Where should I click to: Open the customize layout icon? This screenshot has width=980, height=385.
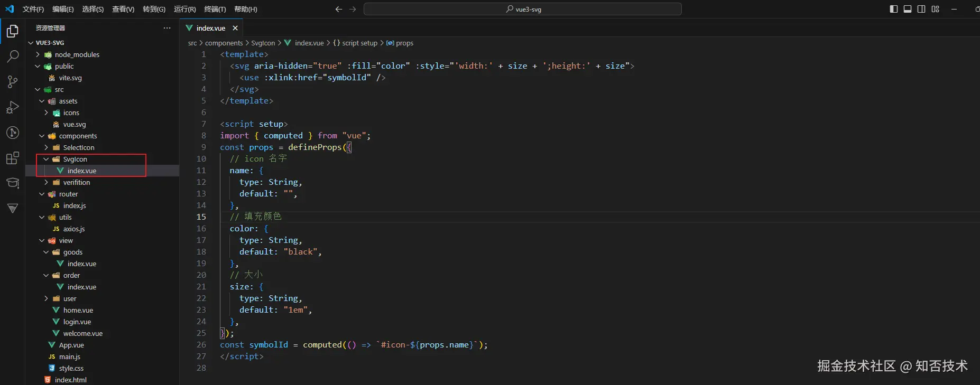936,9
